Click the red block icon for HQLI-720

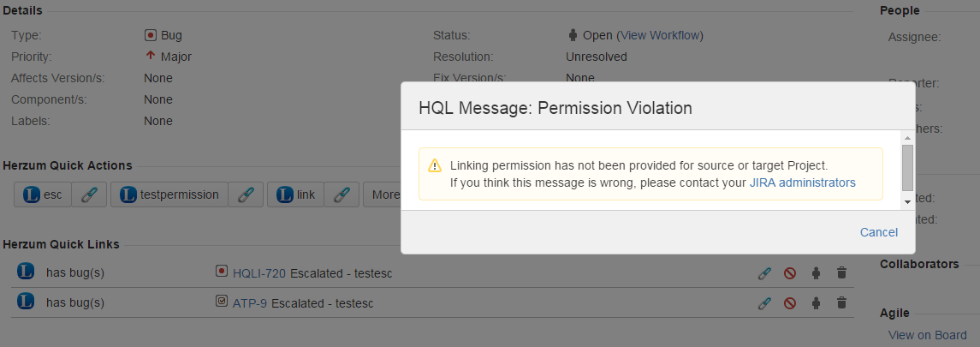790,273
